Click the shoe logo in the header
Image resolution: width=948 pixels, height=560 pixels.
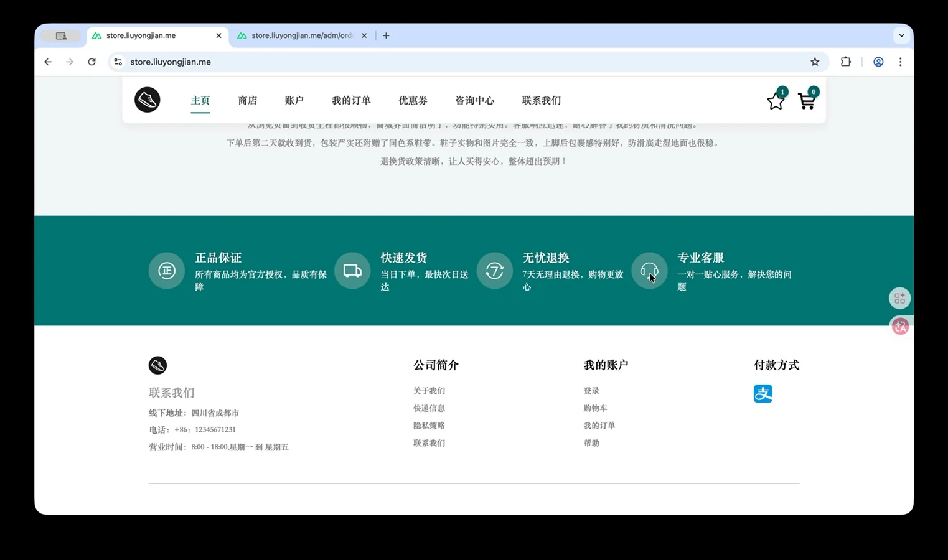148,100
